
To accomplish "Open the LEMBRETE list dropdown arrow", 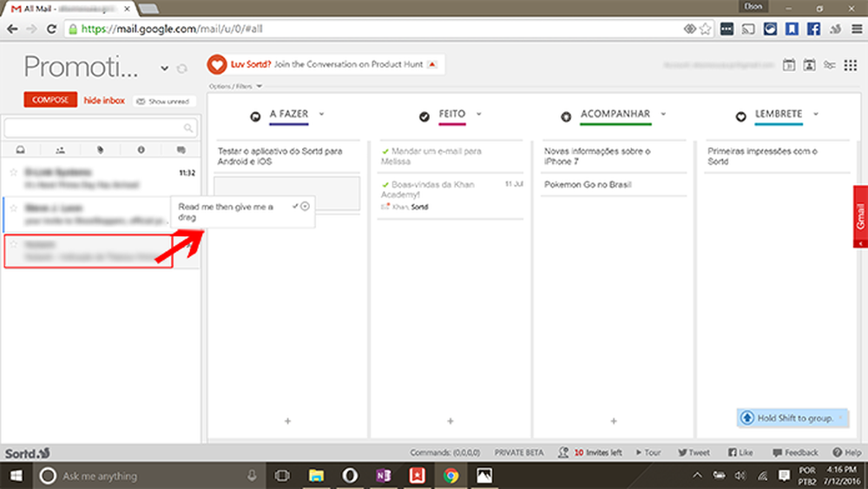I will [x=815, y=114].
